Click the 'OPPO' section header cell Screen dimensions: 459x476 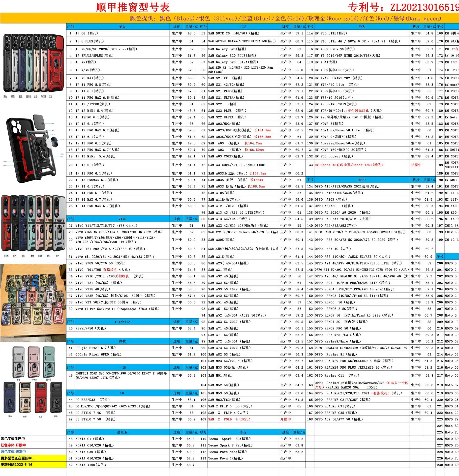click(362, 180)
